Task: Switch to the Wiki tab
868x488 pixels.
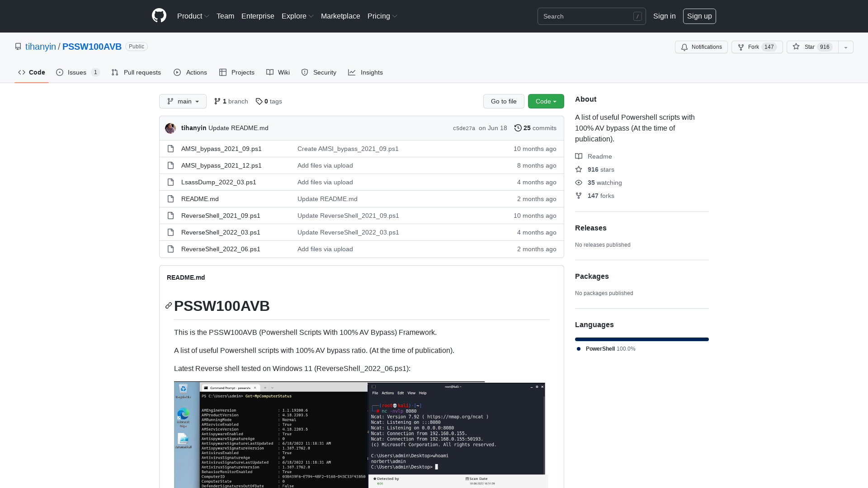Action: tap(278, 72)
